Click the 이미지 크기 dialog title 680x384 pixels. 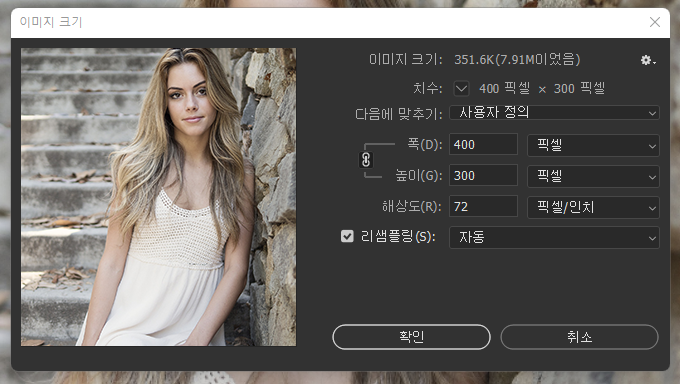51,22
